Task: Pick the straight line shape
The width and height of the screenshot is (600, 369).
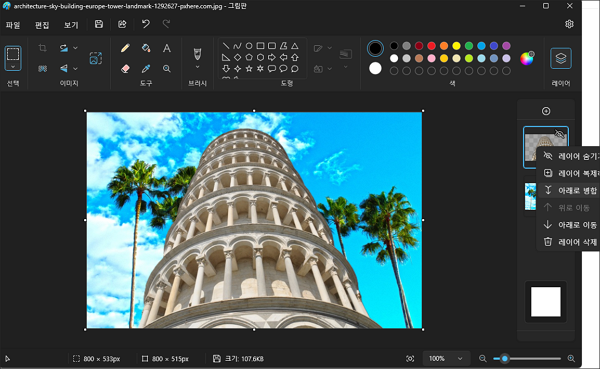Action: 226,46
